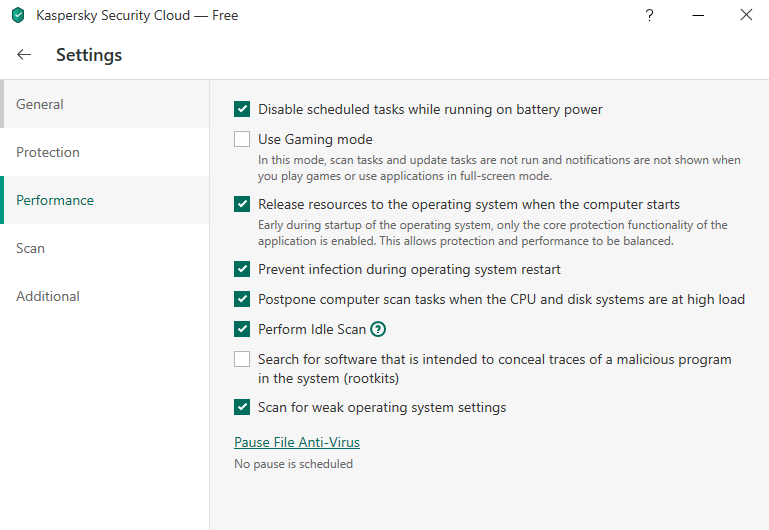Toggle Postpone computer scan tasks at high load
The image size is (769, 530).
(242, 299)
